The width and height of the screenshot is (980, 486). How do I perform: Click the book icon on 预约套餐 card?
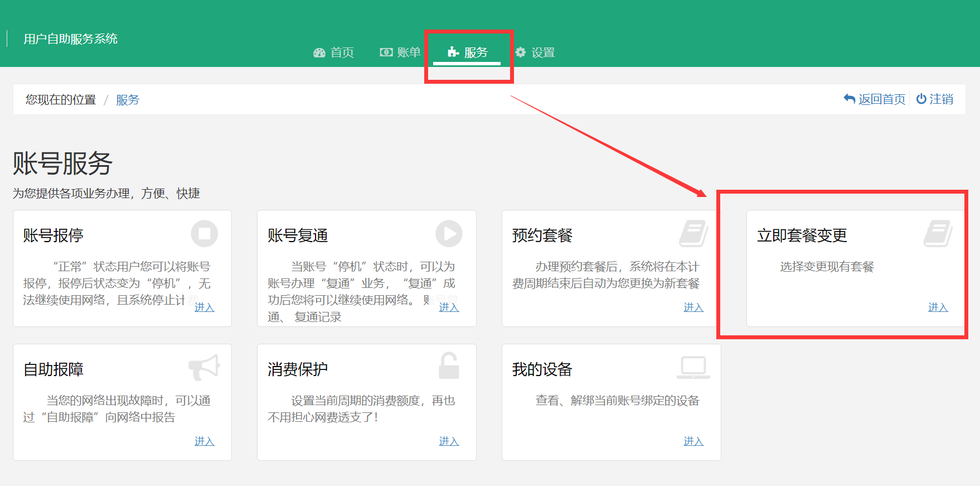point(693,234)
